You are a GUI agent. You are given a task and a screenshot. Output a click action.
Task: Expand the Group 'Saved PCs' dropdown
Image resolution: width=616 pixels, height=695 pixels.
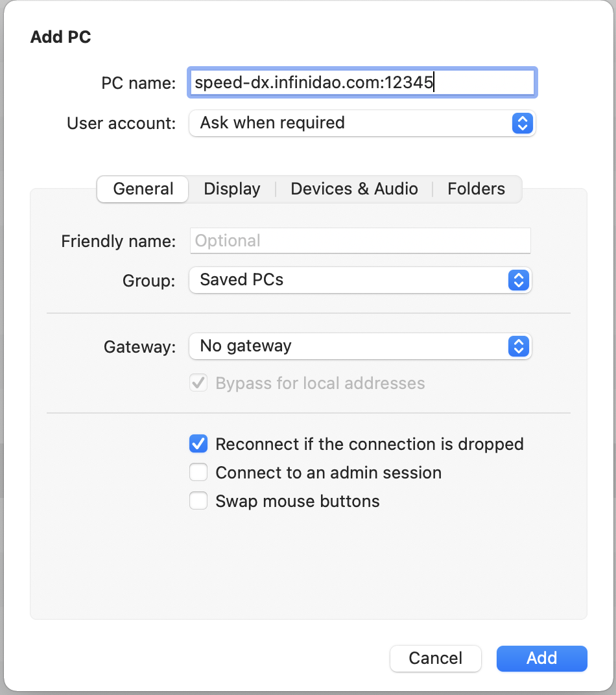click(350, 280)
